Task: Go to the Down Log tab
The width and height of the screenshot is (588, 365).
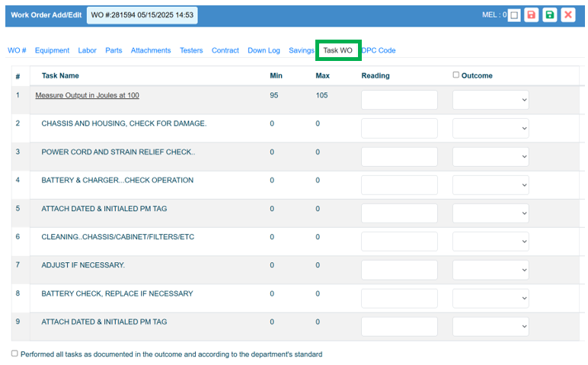Action: tap(264, 50)
